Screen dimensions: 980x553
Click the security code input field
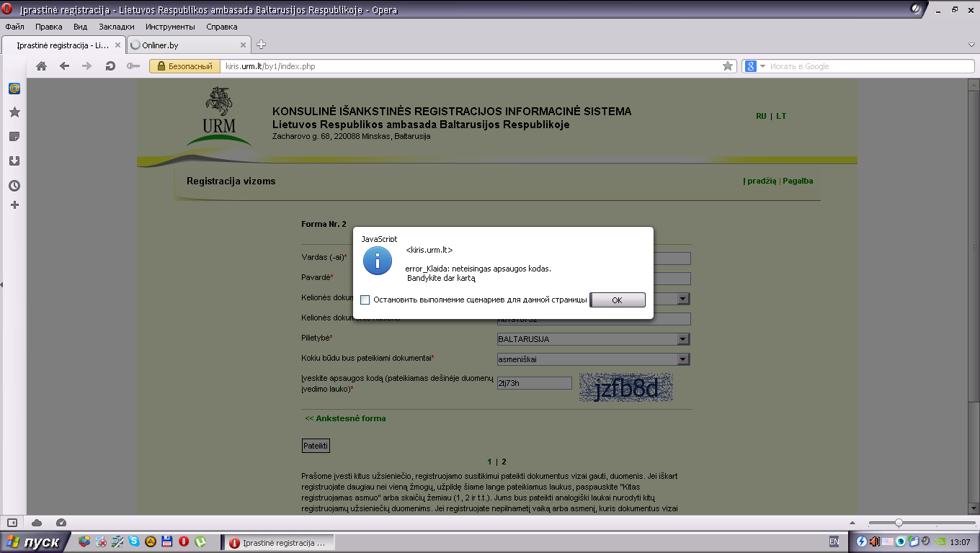pyautogui.click(x=534, y=383)
